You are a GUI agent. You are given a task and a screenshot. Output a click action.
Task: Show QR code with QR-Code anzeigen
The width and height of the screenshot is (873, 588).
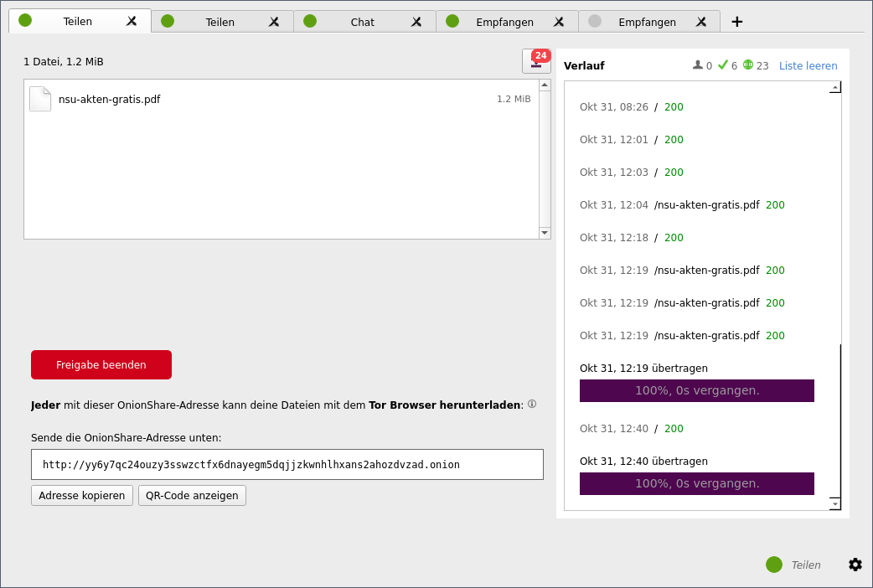(192, 495)
